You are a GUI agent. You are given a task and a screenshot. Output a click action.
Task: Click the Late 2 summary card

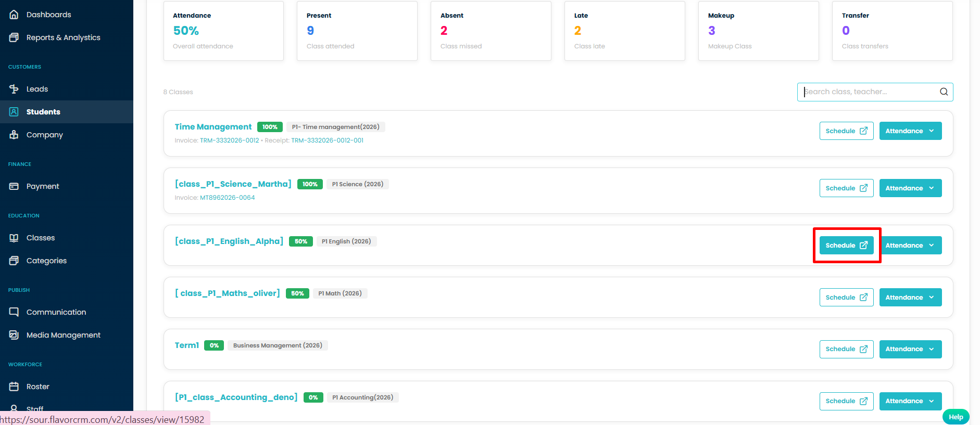[625, 31]
